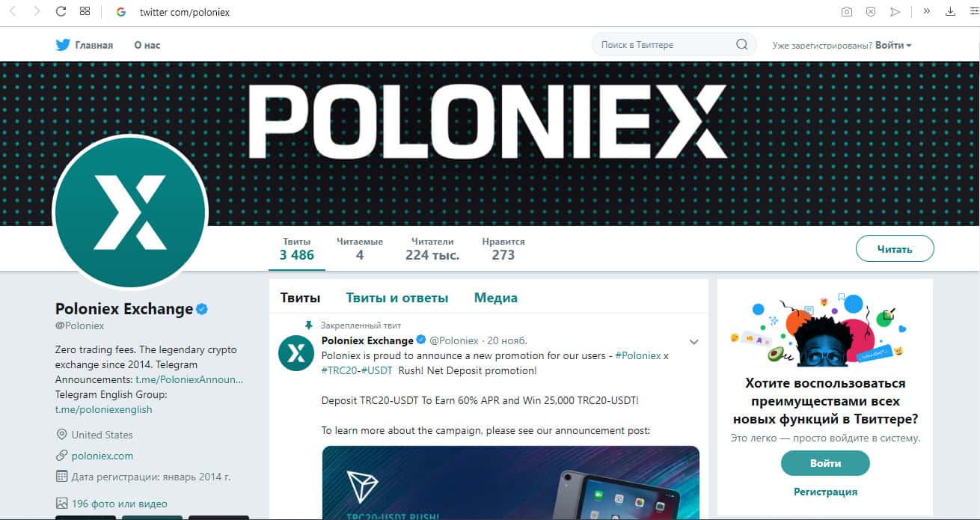Click the Poloniex profile avatar picture
Screen dimensions: 980x520
[130, 212]
